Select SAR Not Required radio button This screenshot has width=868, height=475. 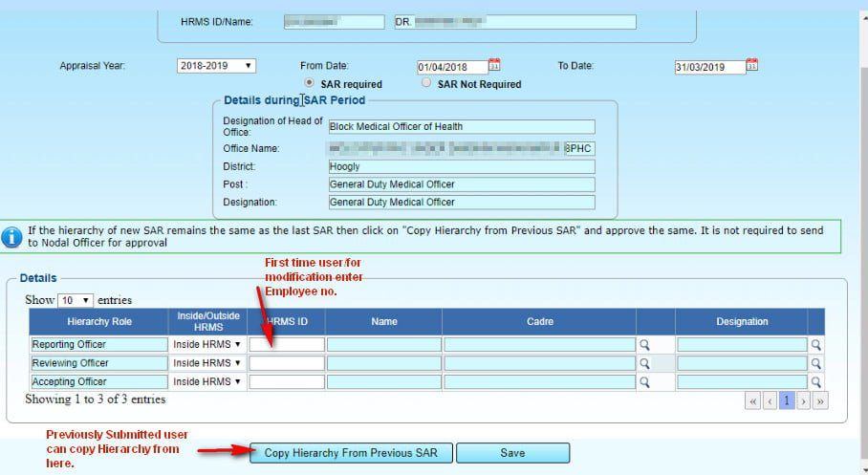pyautogui.click(x=425, y=82)
